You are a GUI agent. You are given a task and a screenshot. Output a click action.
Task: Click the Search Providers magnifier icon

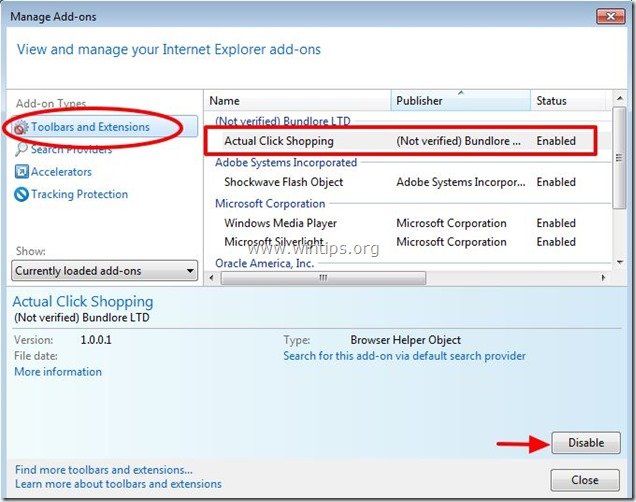click(x=21, y=149)
